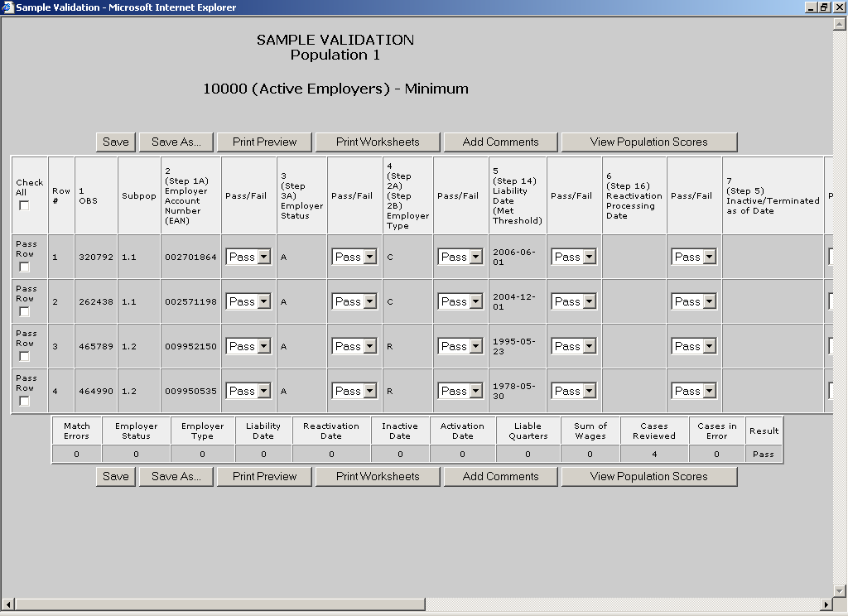Restore the window using the title bar restore button
848x616 pixels.
click(824, 7)
